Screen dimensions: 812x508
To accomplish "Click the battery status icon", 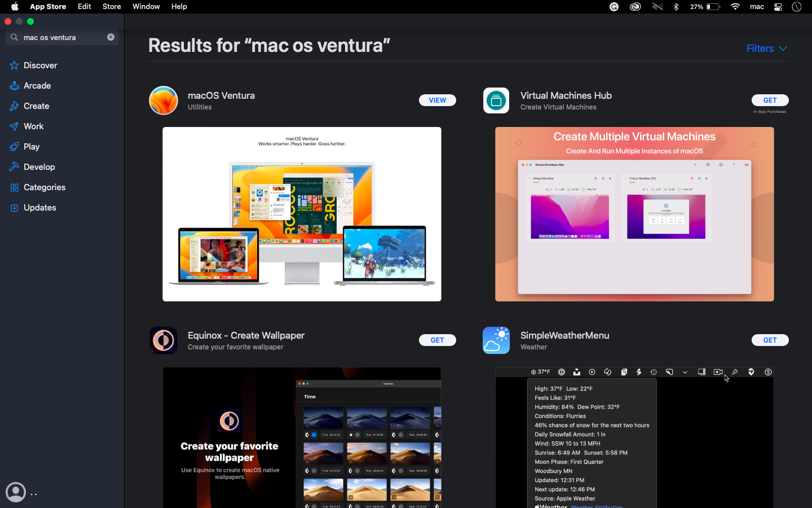I will (x=713, y=7).
